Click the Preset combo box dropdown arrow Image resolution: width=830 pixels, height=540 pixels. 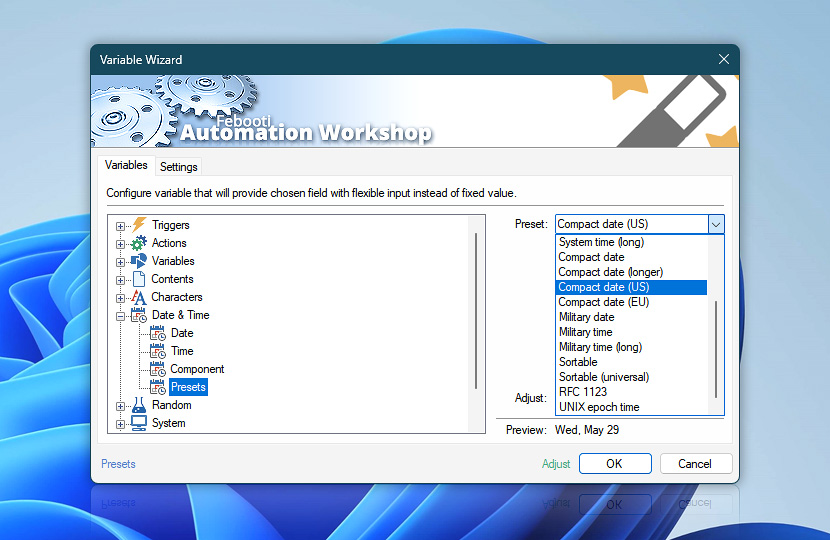coord(716,224)
